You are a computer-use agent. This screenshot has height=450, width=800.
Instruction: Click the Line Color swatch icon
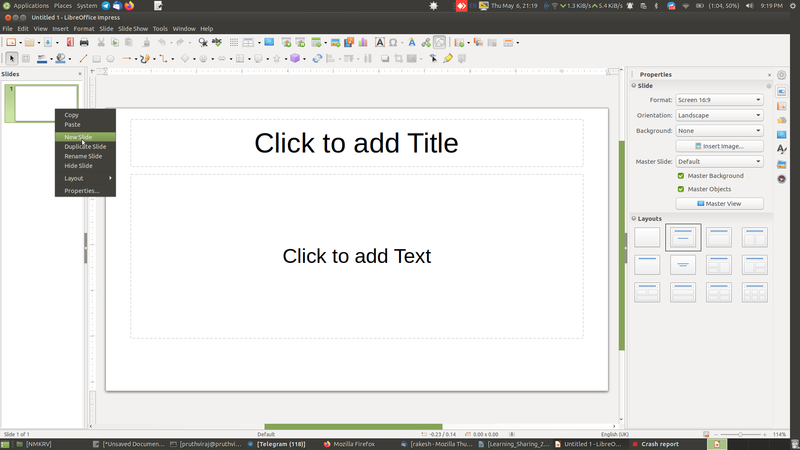tap(42, 59)
